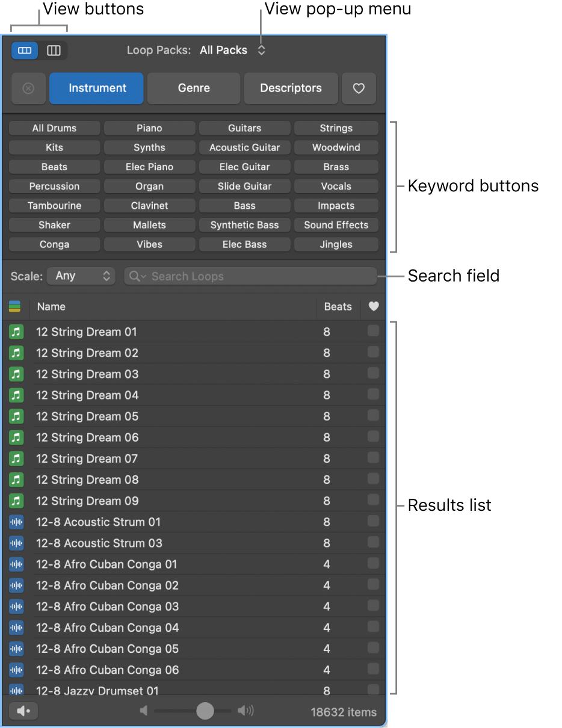This screenshot has width=562, height=728.
Task: Click green MIDI icon for 12 String Dream 01
Action: click(x=16, y=332)
